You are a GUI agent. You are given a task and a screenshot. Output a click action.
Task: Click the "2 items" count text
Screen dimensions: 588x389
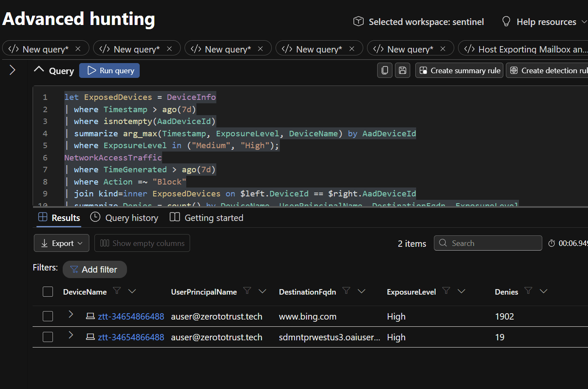click(412, 243)
